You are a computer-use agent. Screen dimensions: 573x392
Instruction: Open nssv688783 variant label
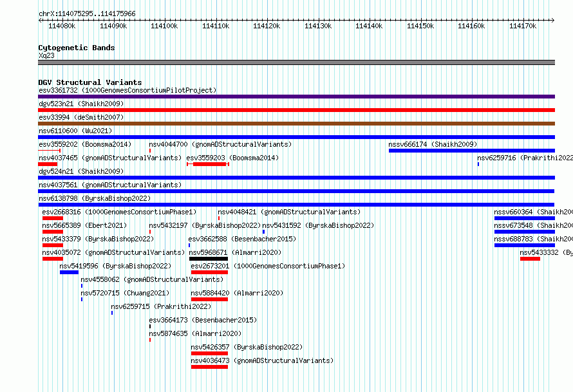(x=533, y=239)
